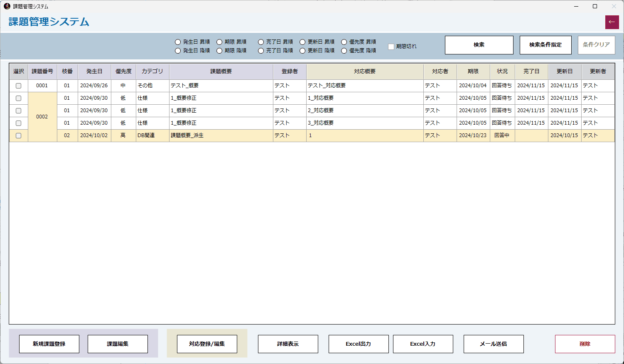Choose 完了日 降順 sorting
Viewport: 624px width, 364px height.
(275, 51)
